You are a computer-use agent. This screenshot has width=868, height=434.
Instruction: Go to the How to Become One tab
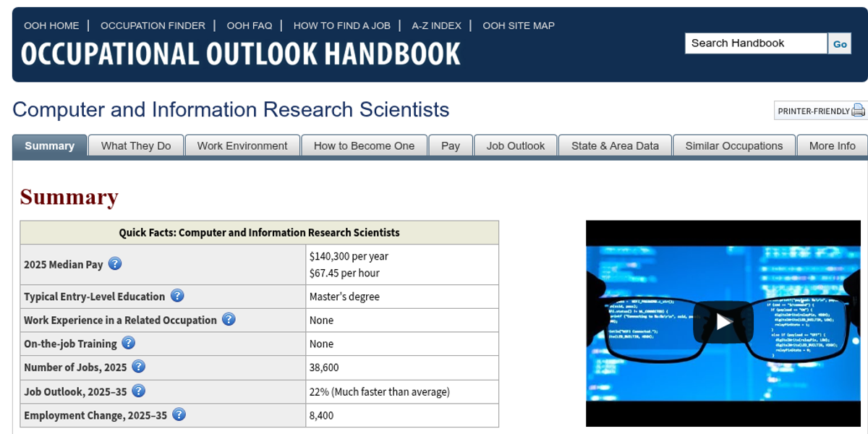tap(364, 145)
